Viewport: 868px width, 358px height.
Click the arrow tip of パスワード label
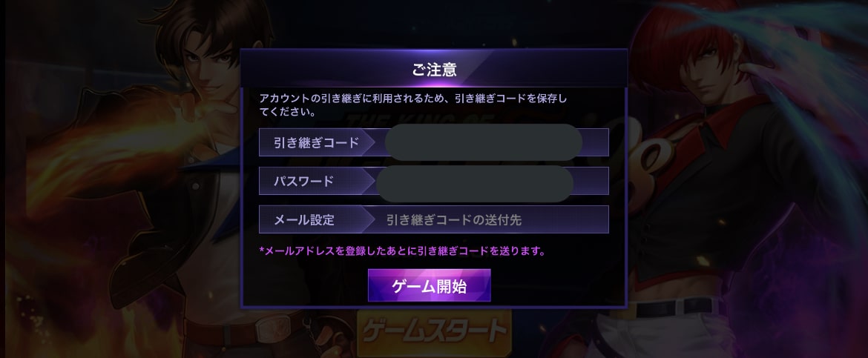(369, 181)
